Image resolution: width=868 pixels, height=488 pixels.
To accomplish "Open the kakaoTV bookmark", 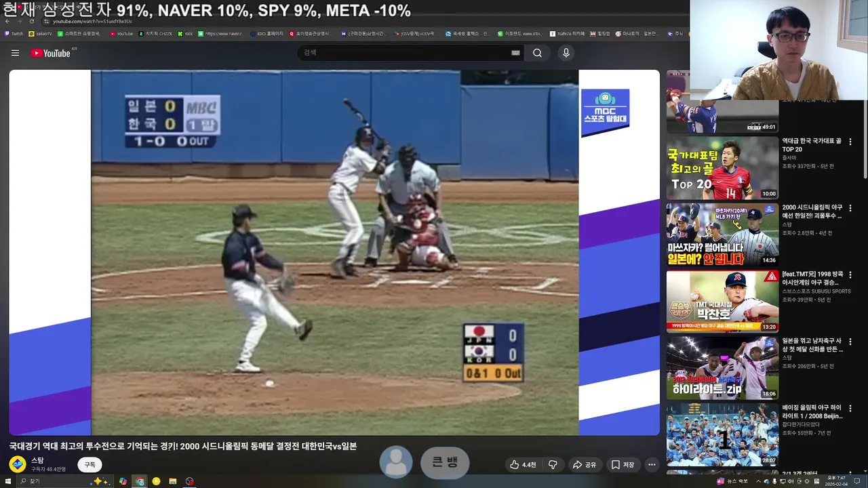I will pyautogui.click(x=40, y=33).
